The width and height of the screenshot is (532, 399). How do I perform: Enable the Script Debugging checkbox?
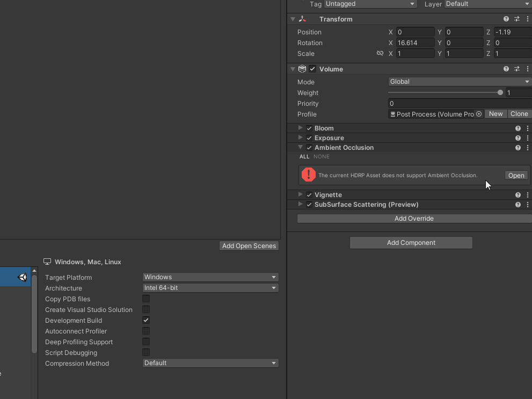[145, 352]
